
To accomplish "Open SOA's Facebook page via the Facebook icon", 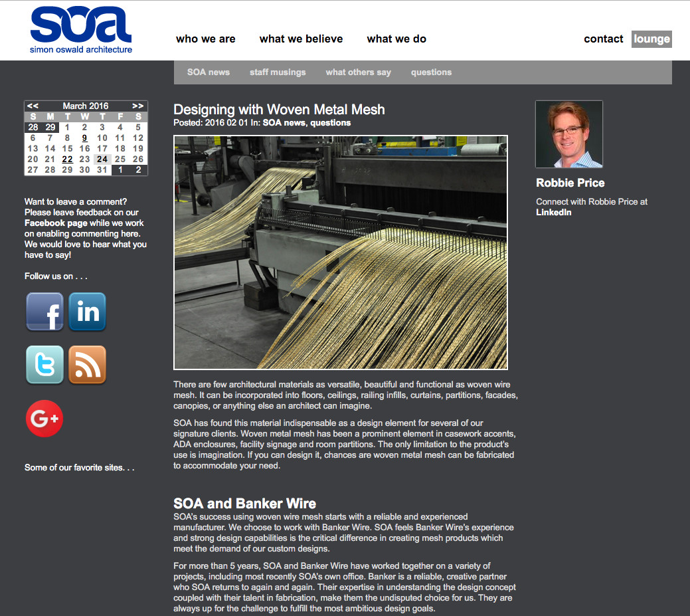I will [44, 312].
